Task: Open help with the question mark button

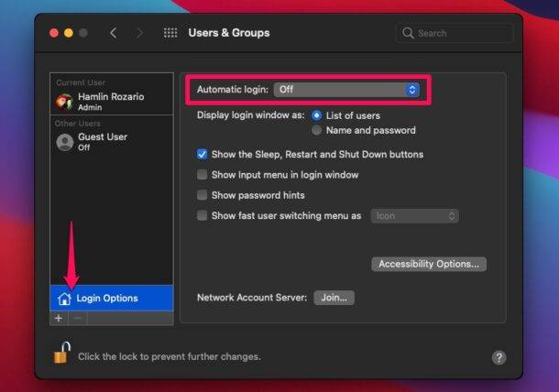Action: point(499,357)
